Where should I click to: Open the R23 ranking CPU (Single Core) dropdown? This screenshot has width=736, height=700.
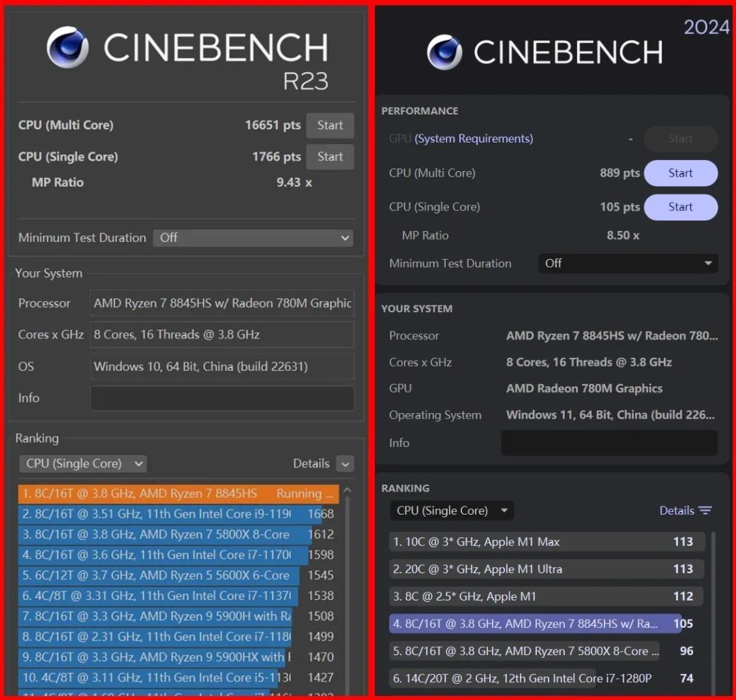click(x=83, y=464)
